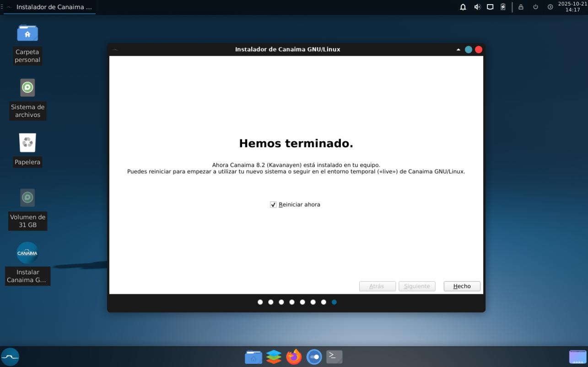Uncheck the Reiniciar ahora checkbox
588x367 pixels.
click(273, 205)
